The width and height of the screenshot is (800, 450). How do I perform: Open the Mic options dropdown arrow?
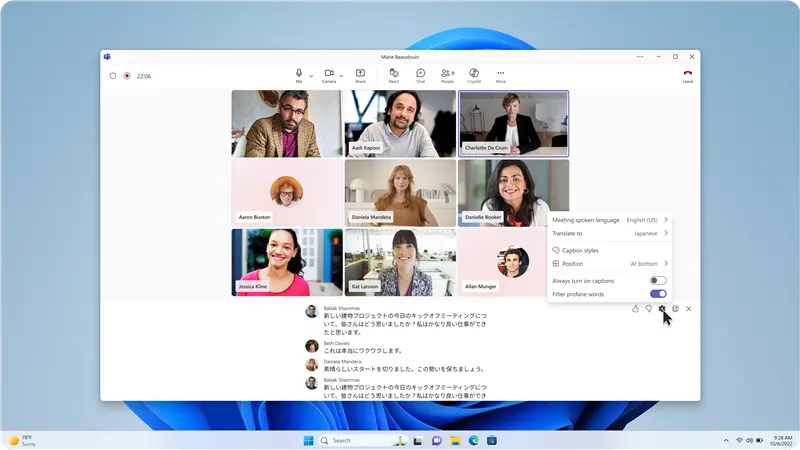(x=311, y=77)
